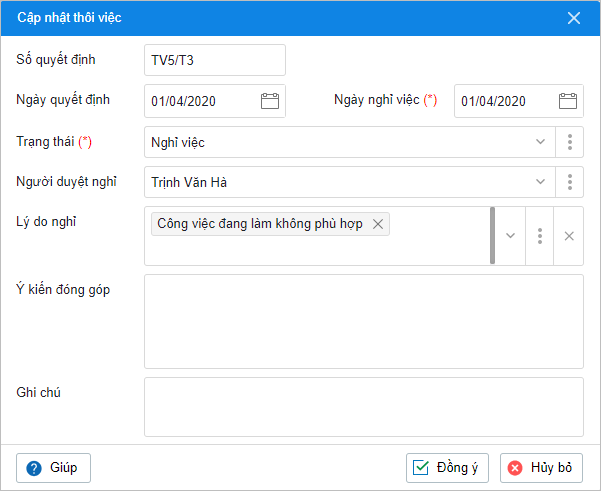
Task: Click the Ngày nghỉ việc date field
Action: click(x=505, y=101)
